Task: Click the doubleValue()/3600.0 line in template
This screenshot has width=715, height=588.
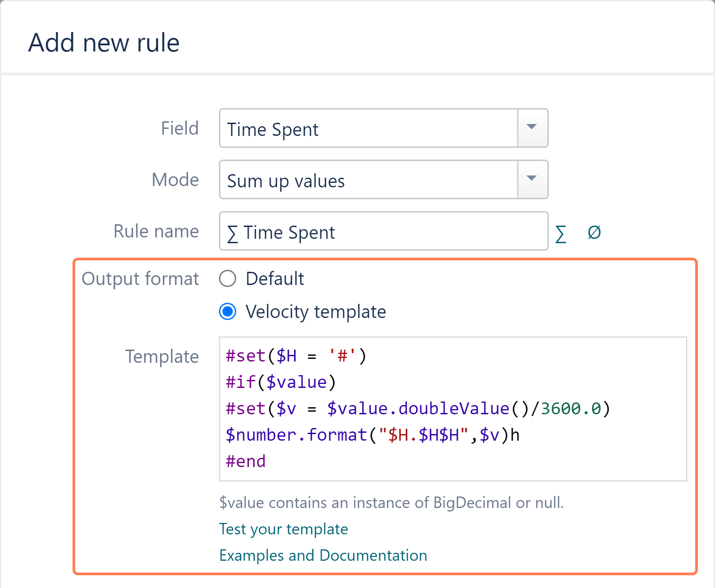Action: tap(418, 409)
